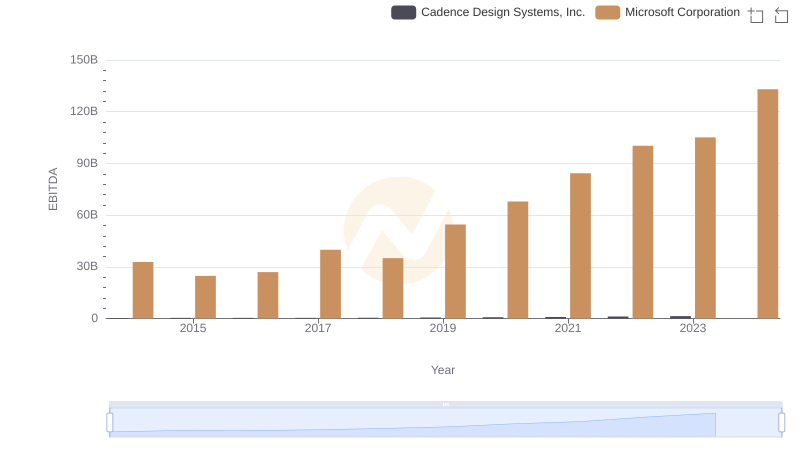800x461 pixels.
Task: Click the 30B y-axis label
Action: 87,267
